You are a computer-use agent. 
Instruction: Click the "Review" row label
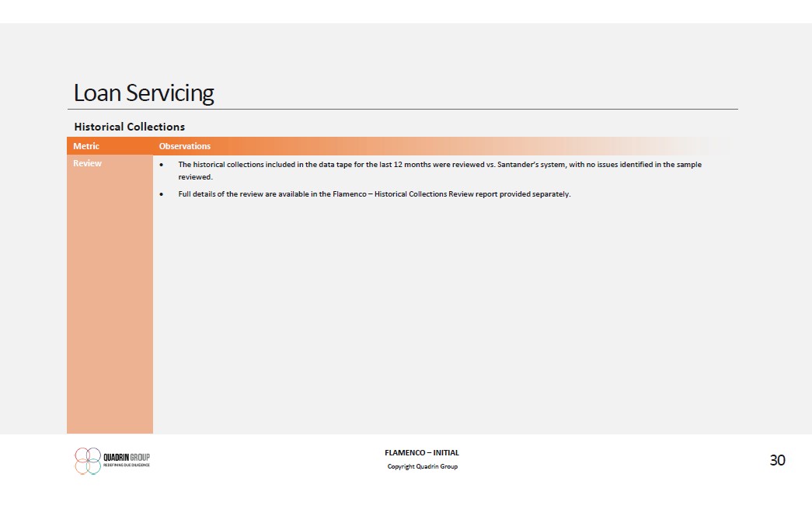(87, 164)
